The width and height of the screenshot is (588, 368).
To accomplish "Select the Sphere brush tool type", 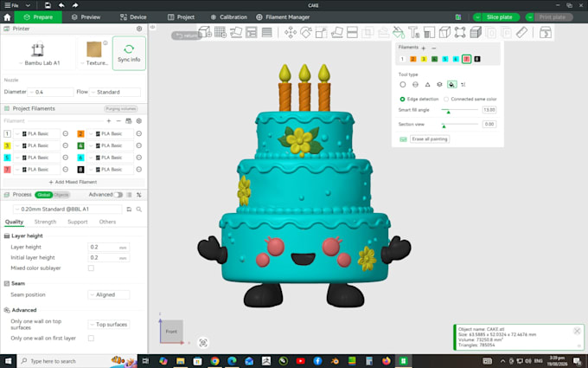I will (x=415, y=85).
